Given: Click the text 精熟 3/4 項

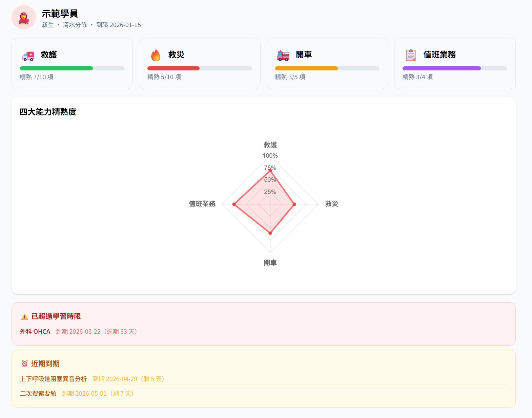Looking at the screenshot, I should pos(417,77).
